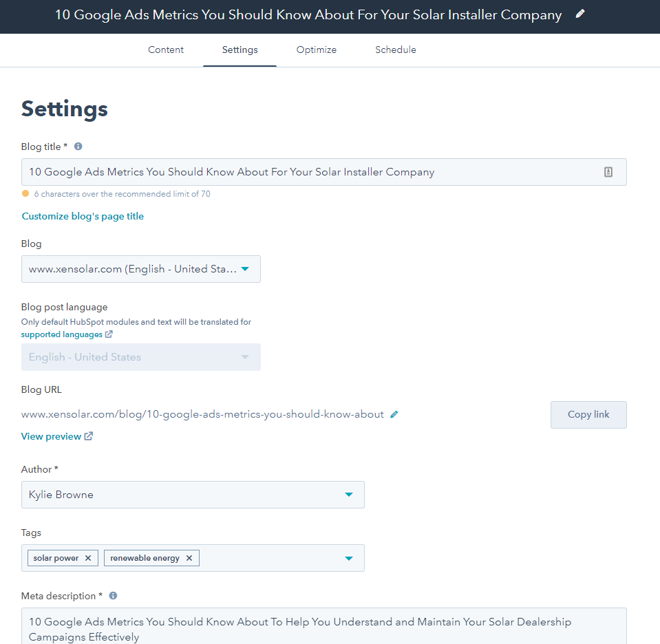Remove the renewable energy tag

(189, 558)
